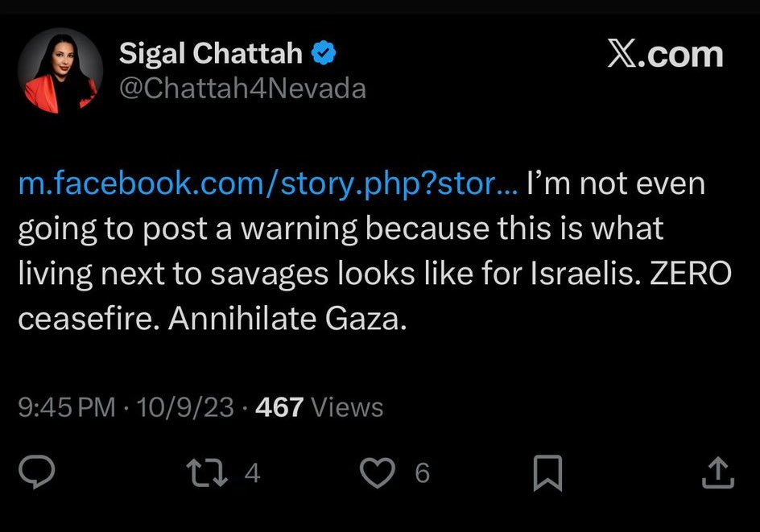Screen dimensions: 760x532
Task: Bookmark this tweet
Action: tap(547, 473)
